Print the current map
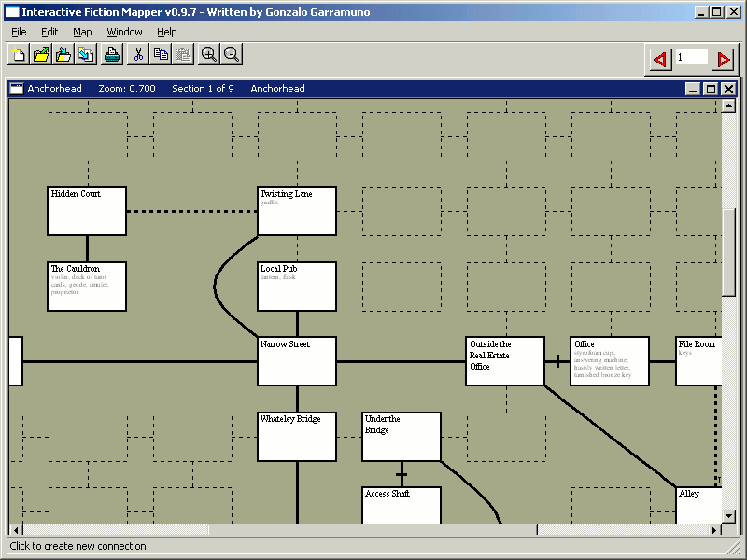Screen dimensions: 747x560 pos(111,54)
